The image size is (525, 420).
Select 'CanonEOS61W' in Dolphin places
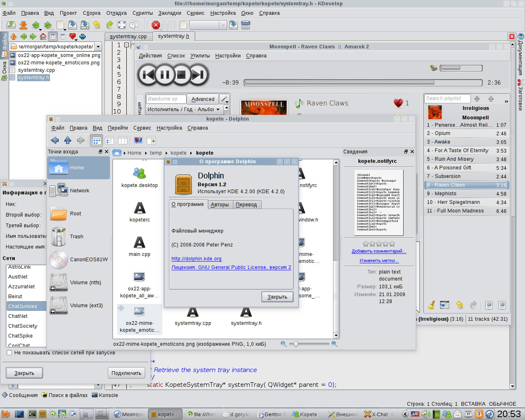pos(78,260)
